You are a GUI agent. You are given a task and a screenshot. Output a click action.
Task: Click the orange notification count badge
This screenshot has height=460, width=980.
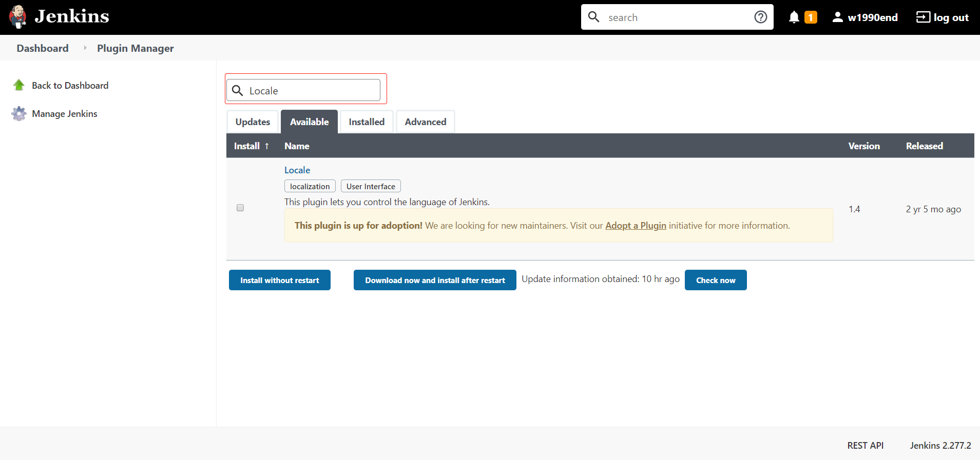pyautogui.click(x=811, y=17)
